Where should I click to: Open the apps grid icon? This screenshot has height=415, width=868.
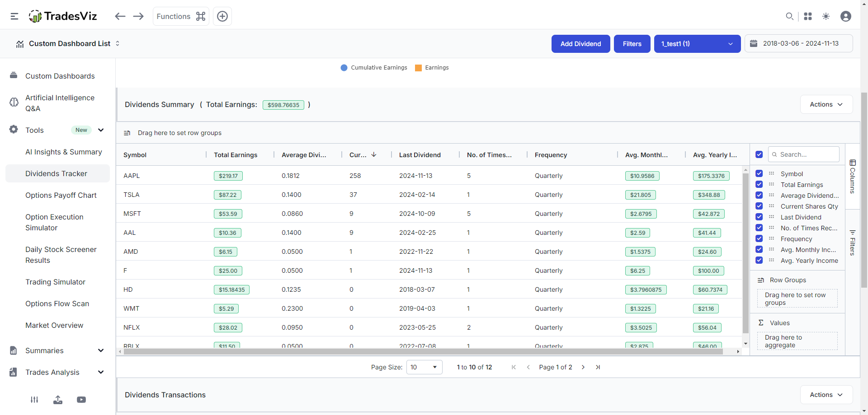tap(808, 16)
